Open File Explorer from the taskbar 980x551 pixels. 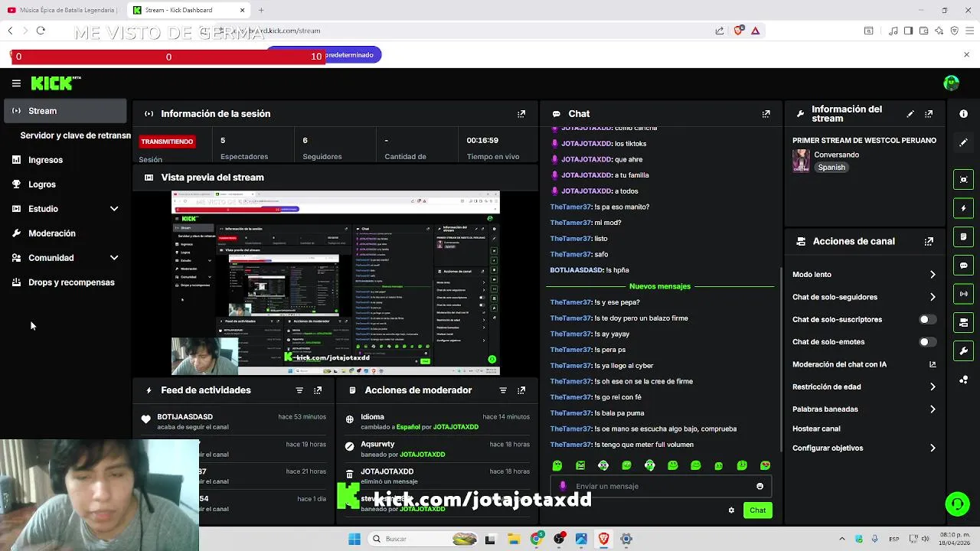(513, 539)
